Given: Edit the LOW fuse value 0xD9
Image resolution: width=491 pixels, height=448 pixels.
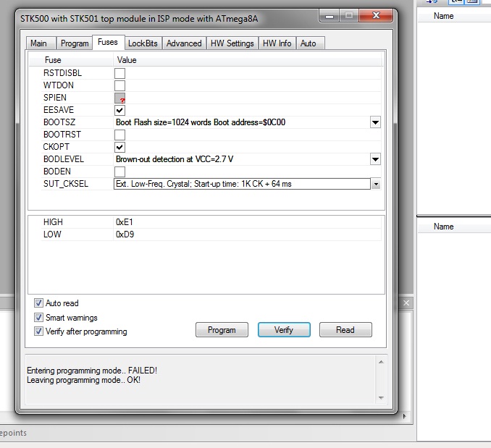Looking at the screenshot, I should [125, 234].
